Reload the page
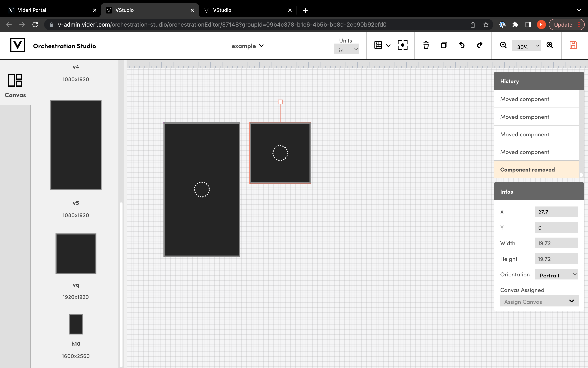This screenshot has height=368, width=588. [35, 25]
